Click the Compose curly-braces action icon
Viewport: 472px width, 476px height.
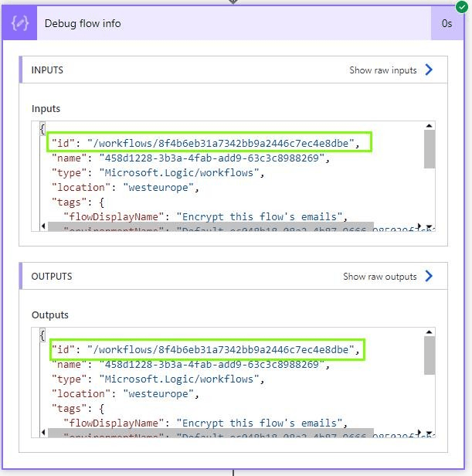tap(21, 23)
